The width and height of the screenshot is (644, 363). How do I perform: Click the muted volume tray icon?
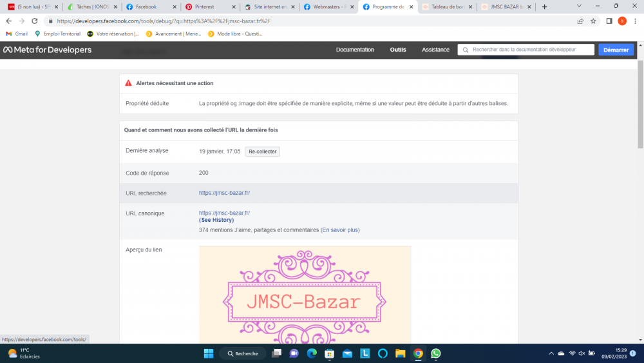coord(582,353)
